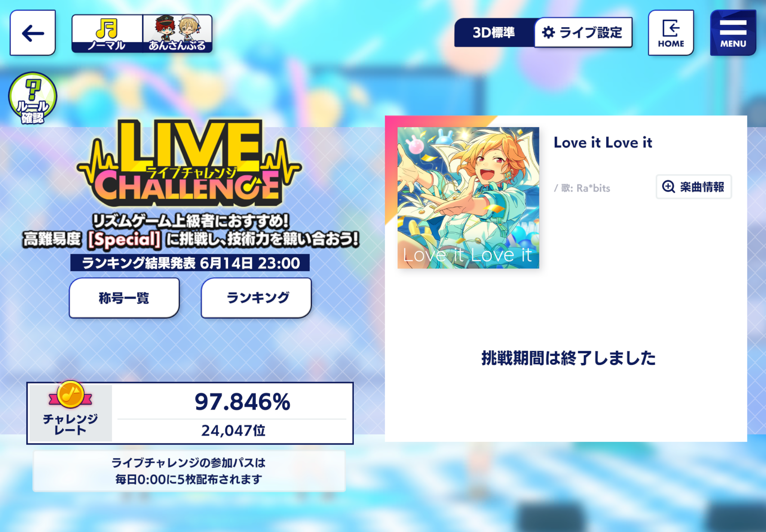Image resolution: width=766 pixels, height=532 pixels.
Task: Click the ランキング結果発表 date banner
Action: 190,263
